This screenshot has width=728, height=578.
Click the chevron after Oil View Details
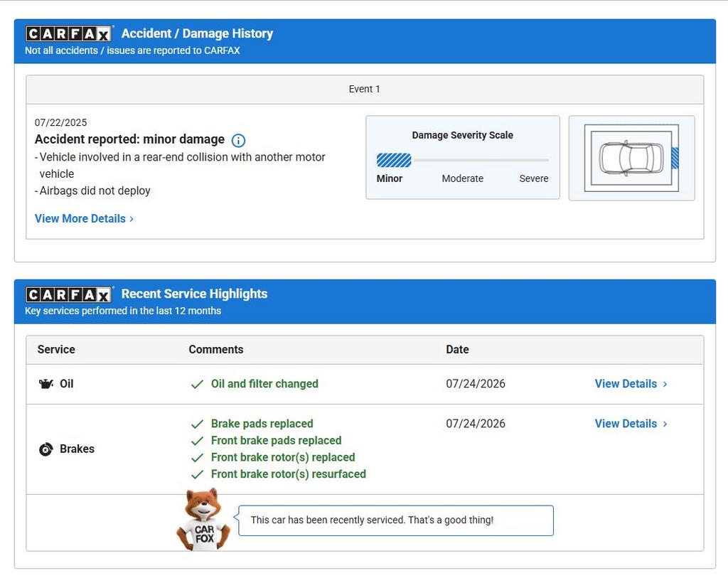pyautogui.click(x=665, y=385)
